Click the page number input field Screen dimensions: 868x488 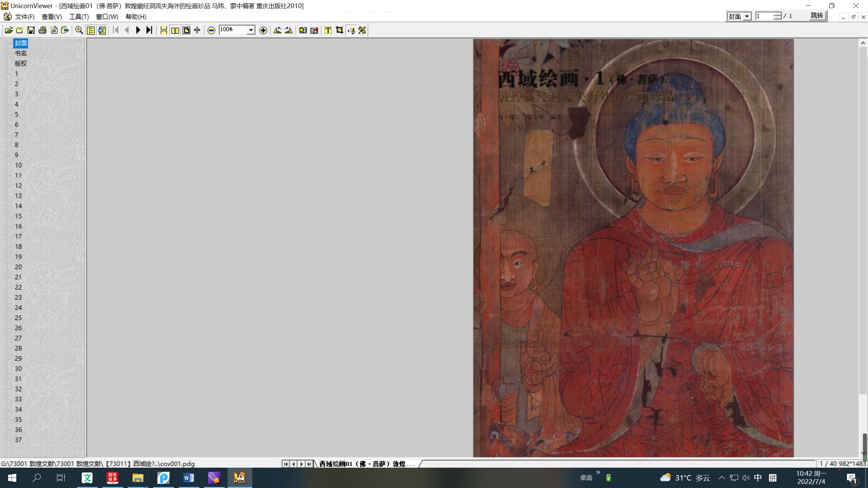[x=765, y=16]
